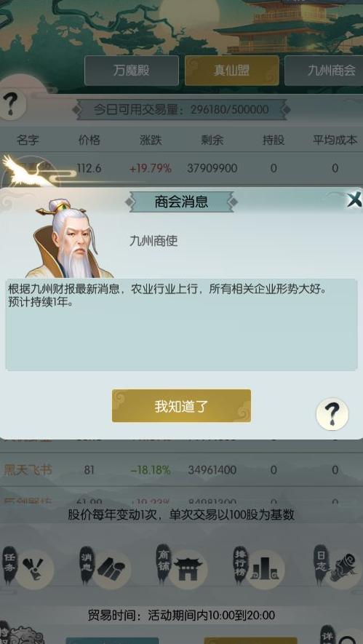
Task: Switch to the 九州商会 tab
Action: (324, 71)
